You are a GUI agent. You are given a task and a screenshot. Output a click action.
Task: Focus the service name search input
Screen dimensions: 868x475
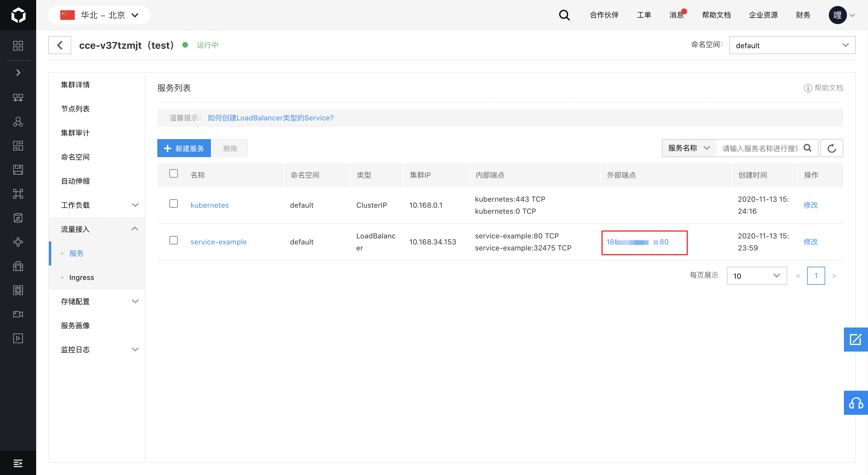click(760, 148)
